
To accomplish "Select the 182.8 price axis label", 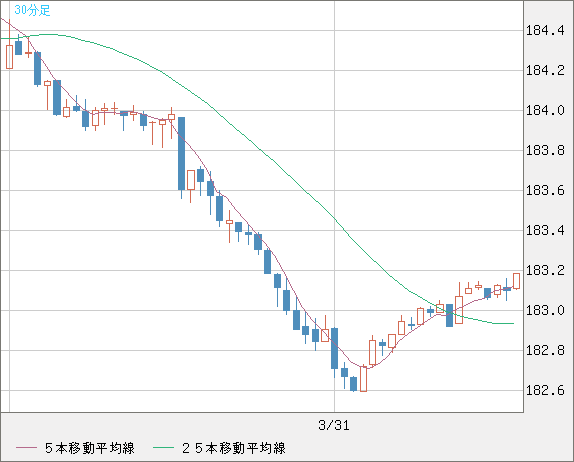I will 545,350.
